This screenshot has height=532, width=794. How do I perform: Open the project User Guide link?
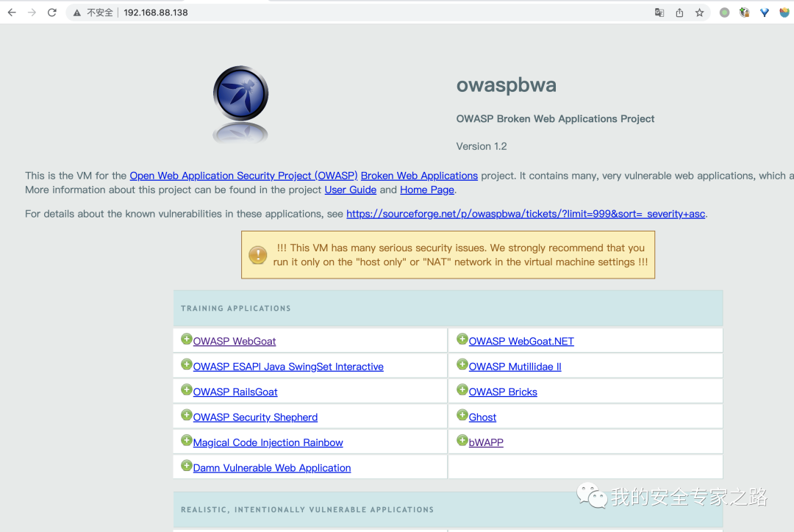351,190
